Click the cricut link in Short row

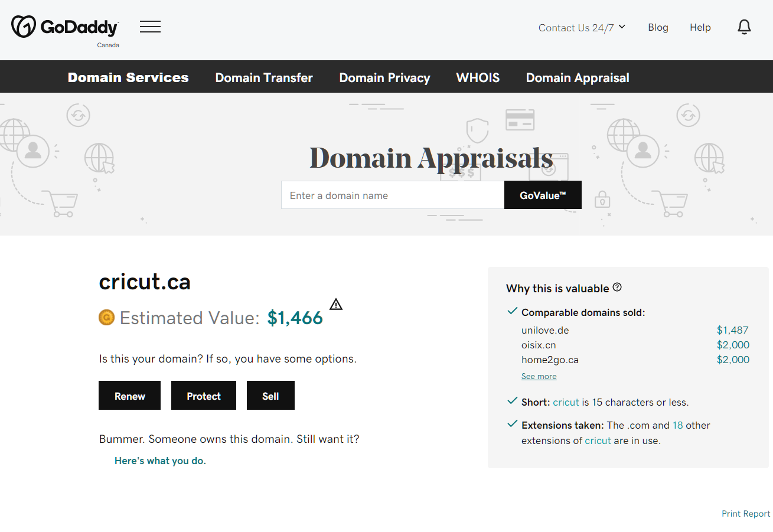click(x=566, y=402)
